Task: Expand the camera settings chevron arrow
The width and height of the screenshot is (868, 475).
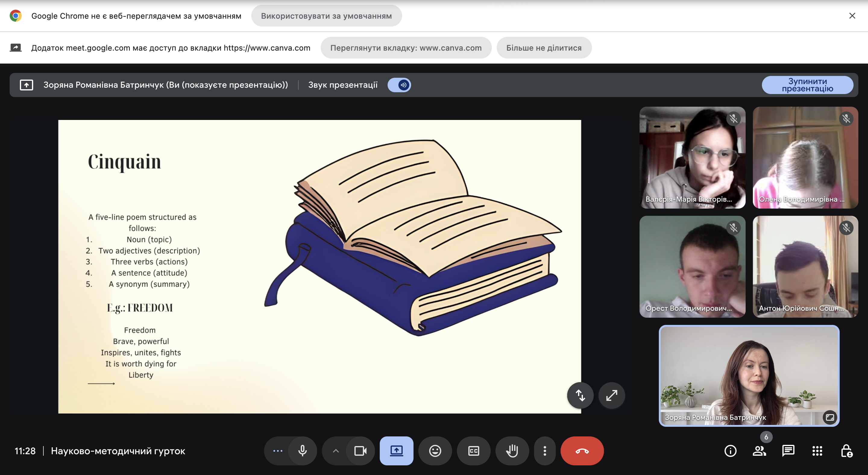Action: pyautogui.click(x=336, y=451)
